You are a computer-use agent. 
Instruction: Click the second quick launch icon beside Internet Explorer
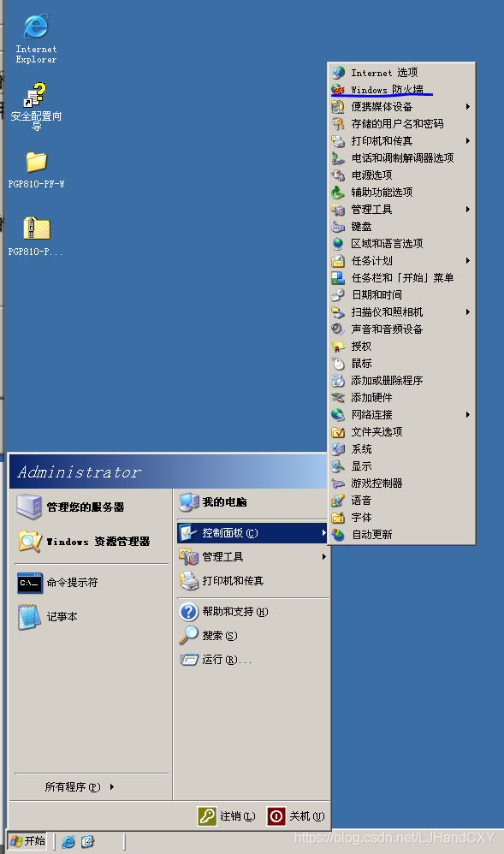click(88, 841)
